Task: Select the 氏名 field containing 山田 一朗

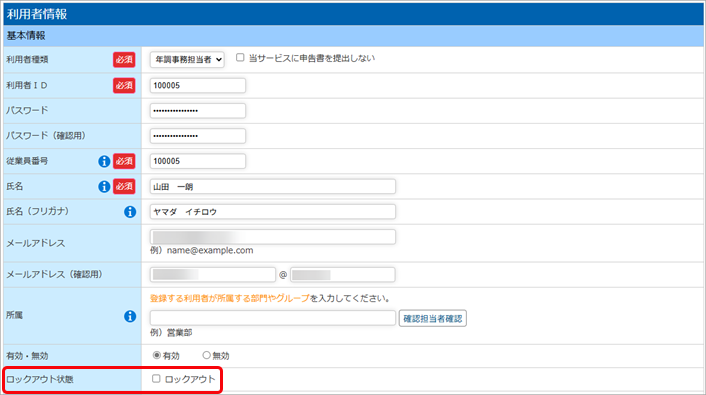Action: point(273,186)
